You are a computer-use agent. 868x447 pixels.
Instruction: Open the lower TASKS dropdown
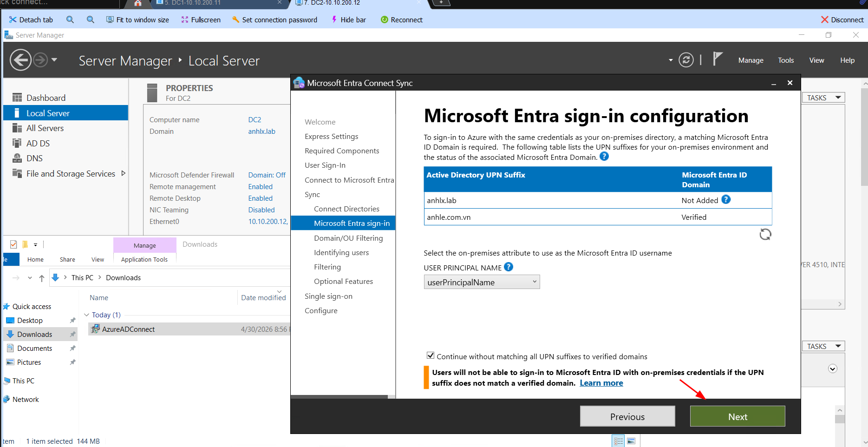pyautogui.click(x=823, y=346)
